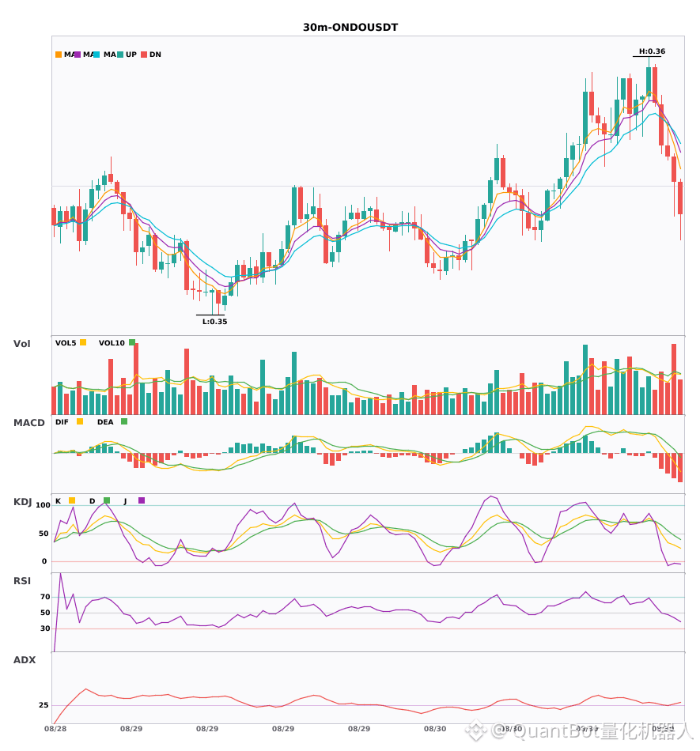Select the RSI panel label
This screenshot has height=751, width=700.
click(22, 581)
